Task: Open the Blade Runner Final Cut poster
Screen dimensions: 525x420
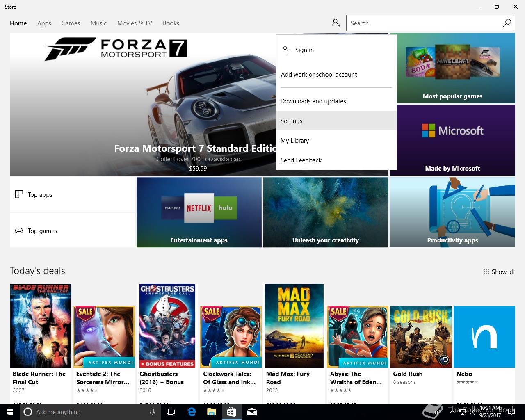Action: (41, 326)
